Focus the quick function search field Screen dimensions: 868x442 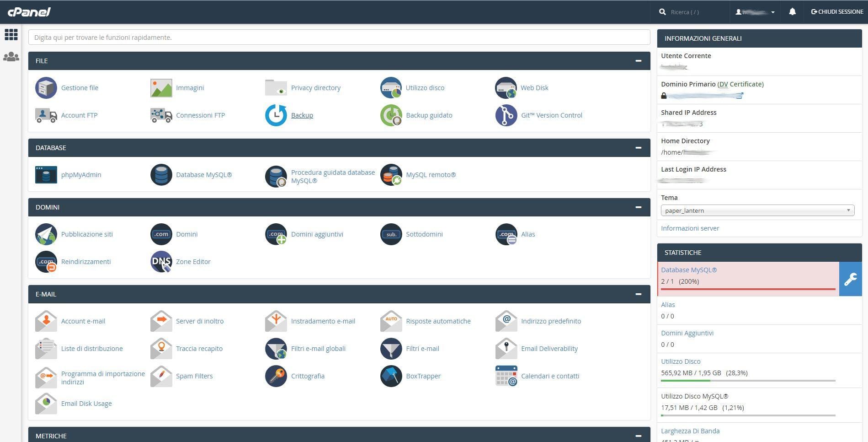tap(339, 38)
